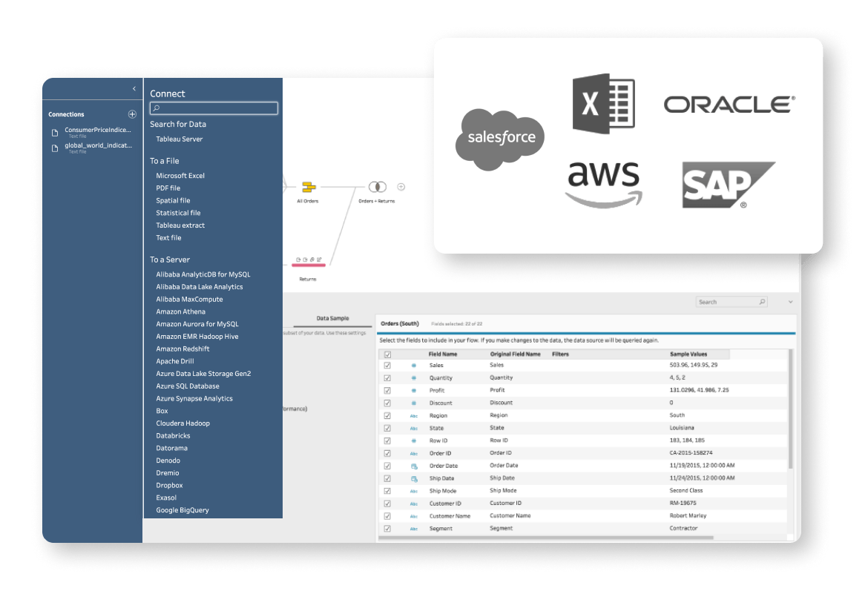Viewport: 868px width, 594px height.
Task: Uncheck the Order ID field checkbox
Action: 387,453
